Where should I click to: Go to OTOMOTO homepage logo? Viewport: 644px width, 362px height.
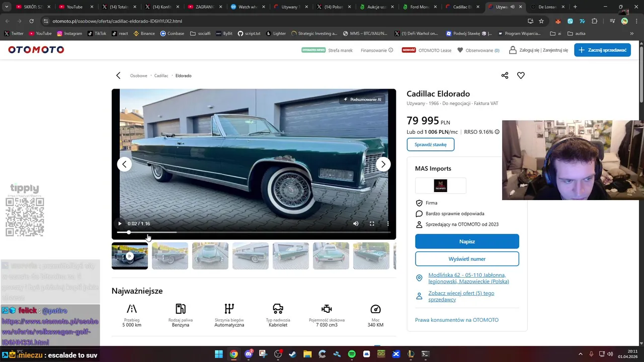pos(36,50)
